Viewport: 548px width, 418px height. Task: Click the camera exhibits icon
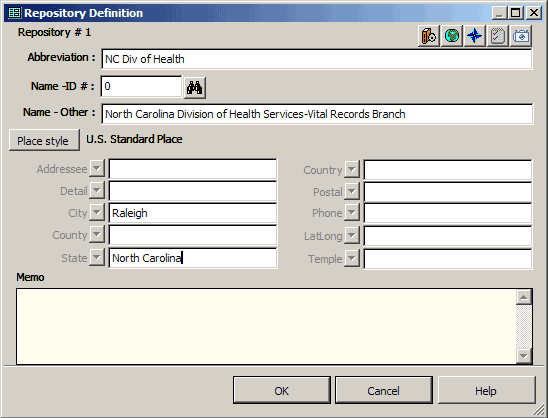pos(521,36)
